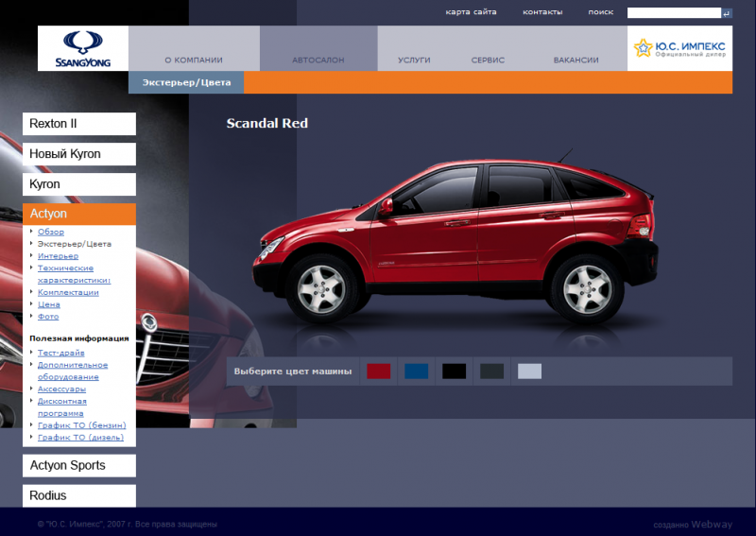Image resolution: width=756 pixels, height=536 pixels.
Task: Open the Фото link
Action: click(48, 317)
